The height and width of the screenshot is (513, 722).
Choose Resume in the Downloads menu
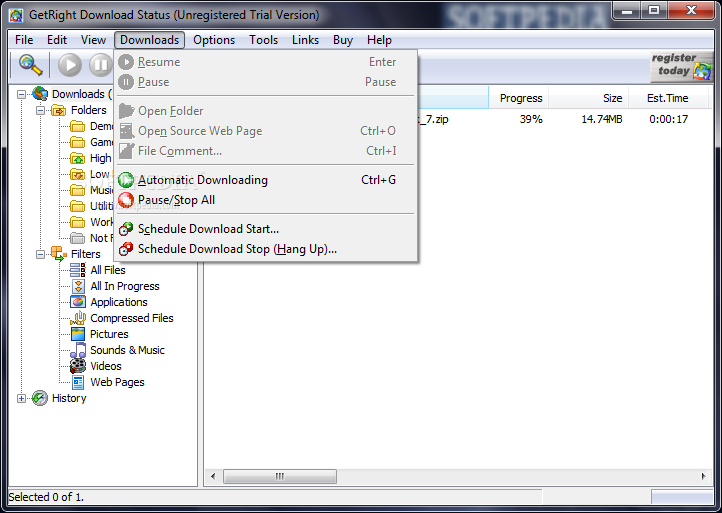[266, 62]
